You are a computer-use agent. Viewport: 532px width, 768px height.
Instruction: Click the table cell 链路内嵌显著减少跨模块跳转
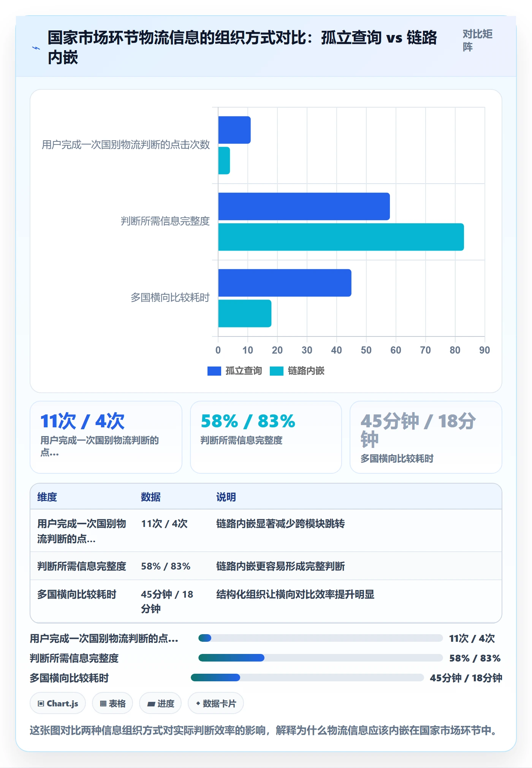point(280,524)
